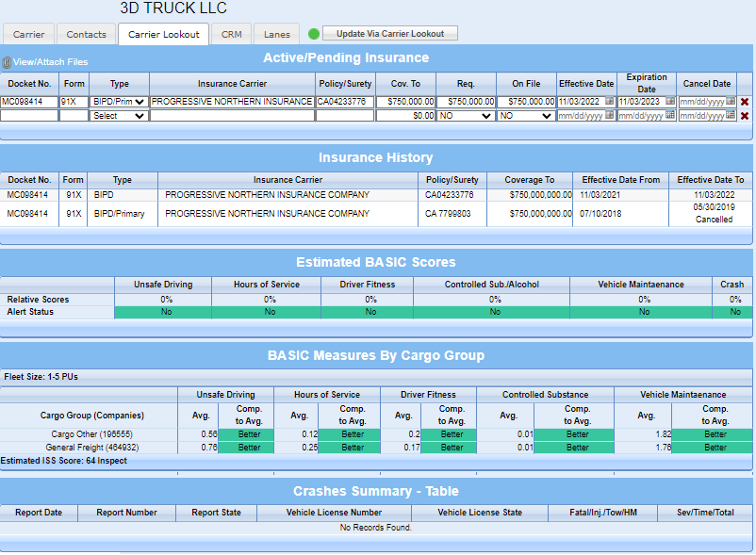Click the paperclip icon beside View/Attach Files
Image resolution: width=756 pixels, height=555 pixels.
(x=7, y=62)
